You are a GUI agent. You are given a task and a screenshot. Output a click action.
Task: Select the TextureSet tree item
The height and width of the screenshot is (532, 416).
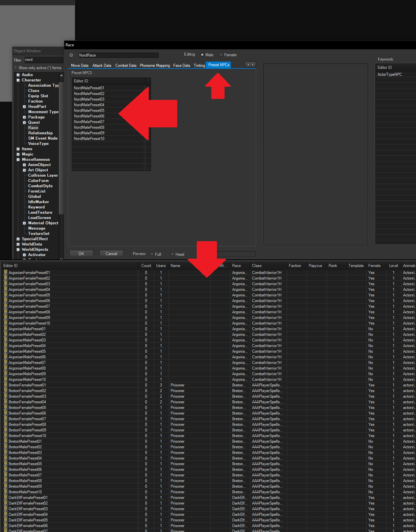tap(39, 234)
